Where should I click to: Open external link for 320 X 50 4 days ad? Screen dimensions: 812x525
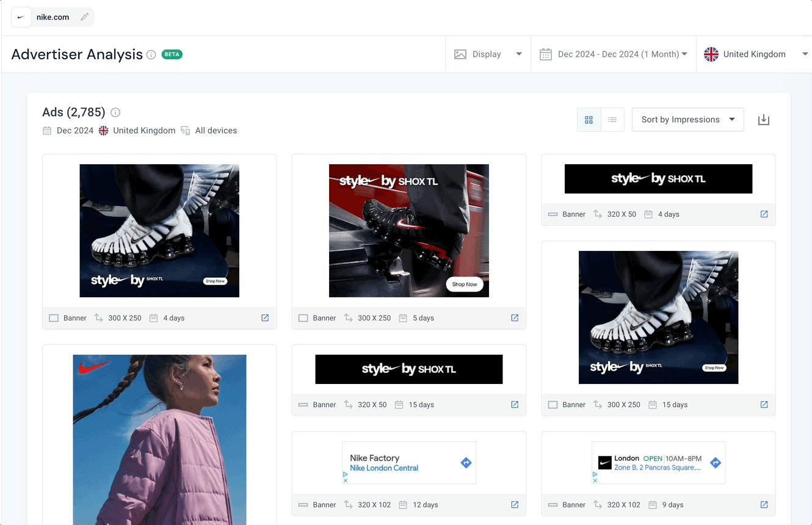764,214
